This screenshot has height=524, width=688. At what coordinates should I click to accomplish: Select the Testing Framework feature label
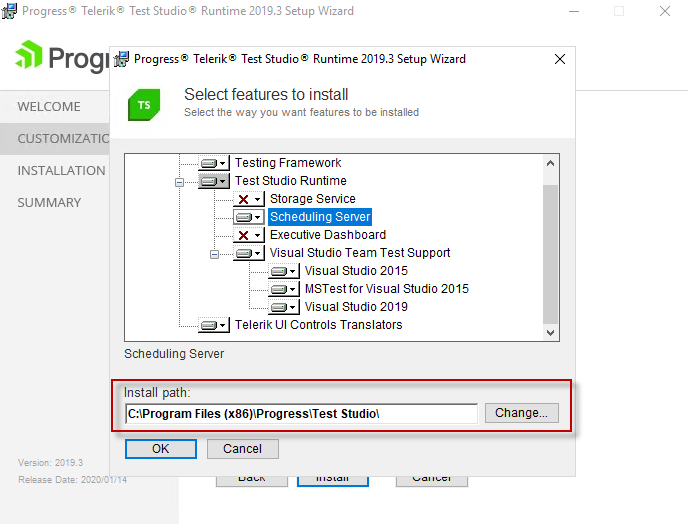click(288, 163)
